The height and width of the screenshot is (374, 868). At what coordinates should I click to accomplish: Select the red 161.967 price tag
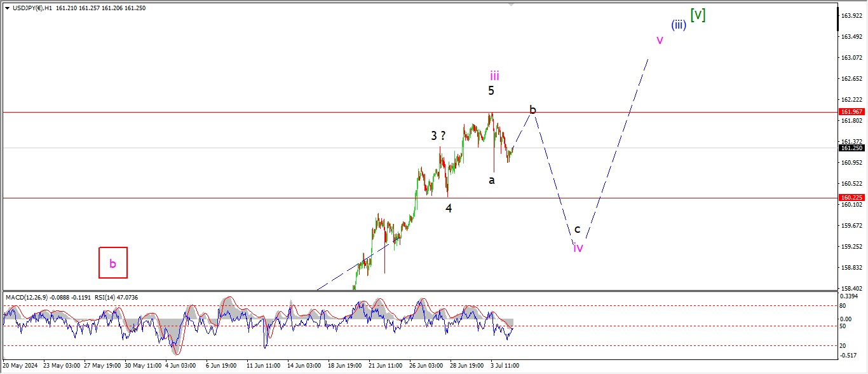point(850,112)
